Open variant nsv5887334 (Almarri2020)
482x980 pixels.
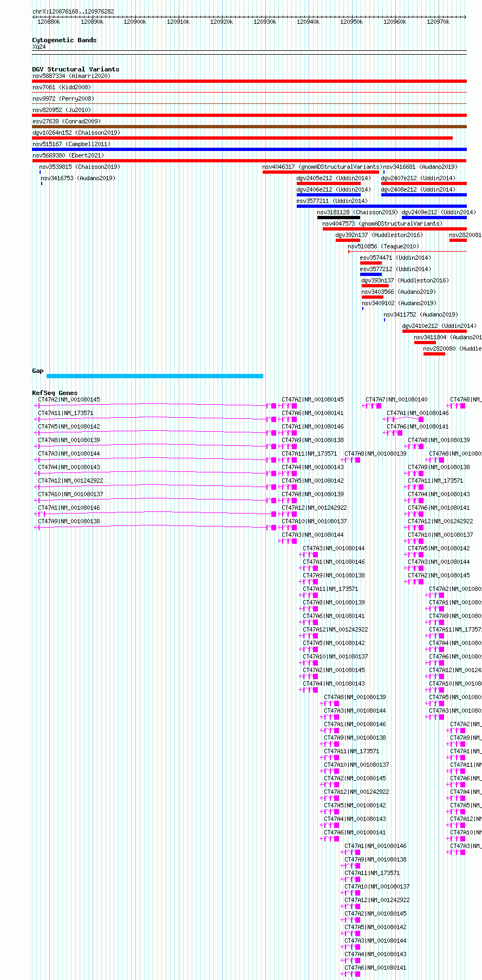(x=249, y=81)
